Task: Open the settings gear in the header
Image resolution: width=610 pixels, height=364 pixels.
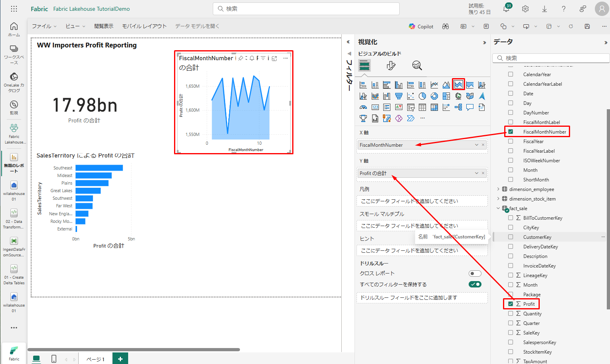Action: pos(525,9)
